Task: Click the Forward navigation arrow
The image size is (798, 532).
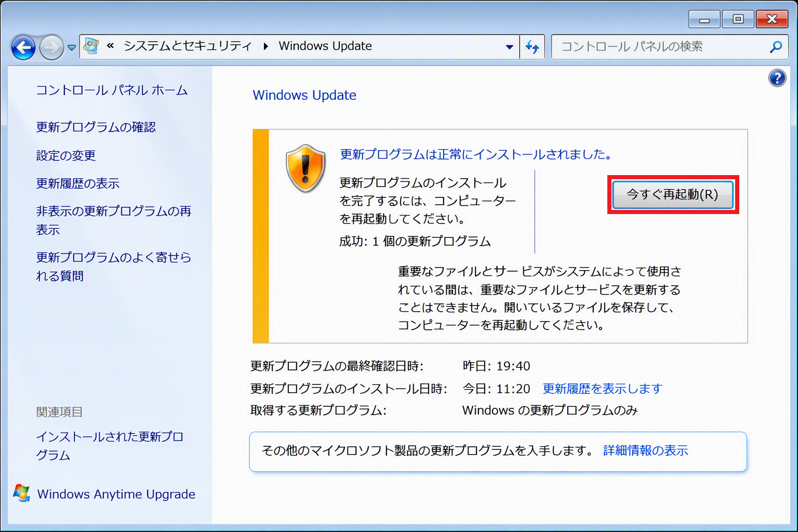Action: coord(51,48)
